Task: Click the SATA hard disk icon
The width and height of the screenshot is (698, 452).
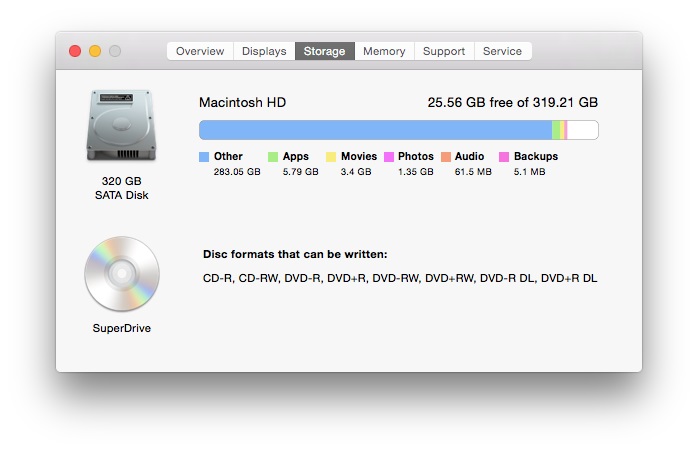Action: pyautogui.click(x=121, y=125)
